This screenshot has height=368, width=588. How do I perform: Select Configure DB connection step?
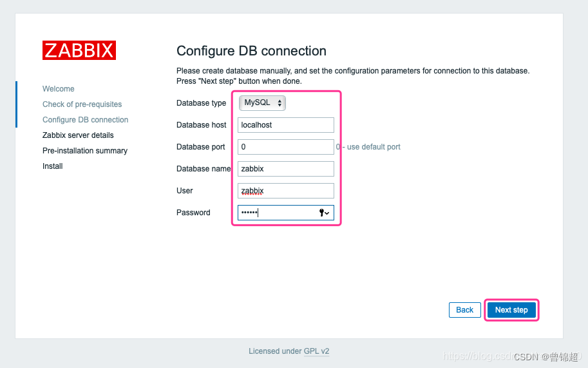85,120
